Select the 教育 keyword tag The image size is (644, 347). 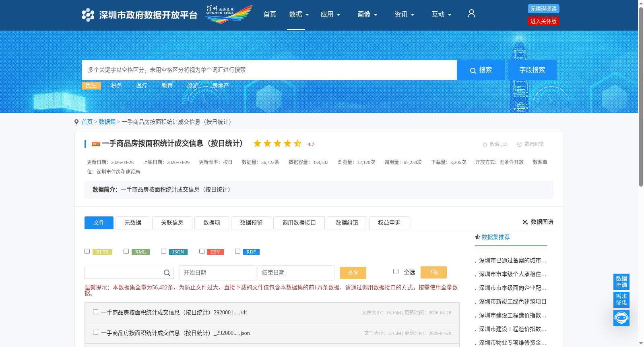(167, 85)
